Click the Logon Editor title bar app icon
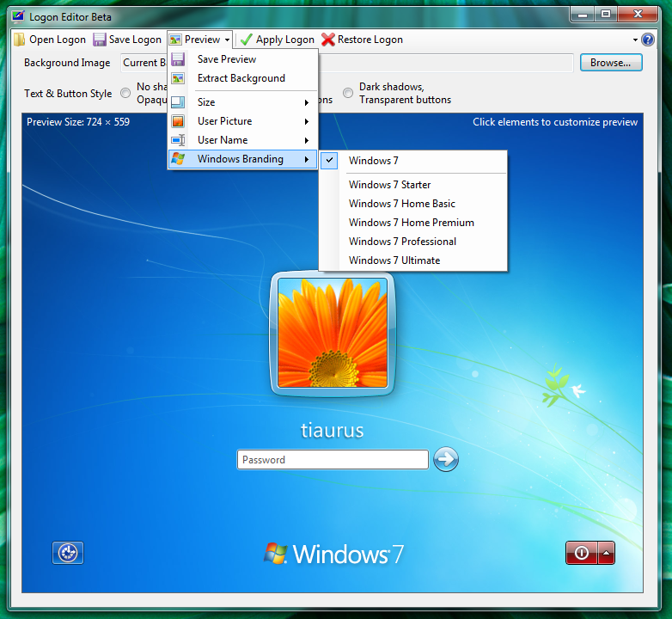This screenshot has height=619, width=672. [18, 16]
